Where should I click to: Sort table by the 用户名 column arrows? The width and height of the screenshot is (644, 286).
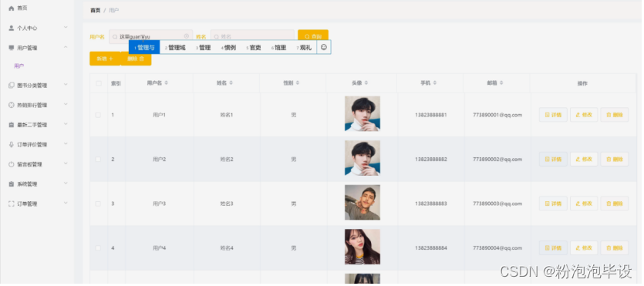point(167,83)
